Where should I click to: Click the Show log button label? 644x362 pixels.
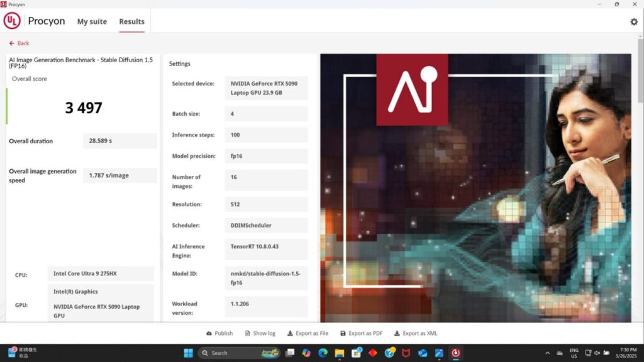tap(264, 333)
